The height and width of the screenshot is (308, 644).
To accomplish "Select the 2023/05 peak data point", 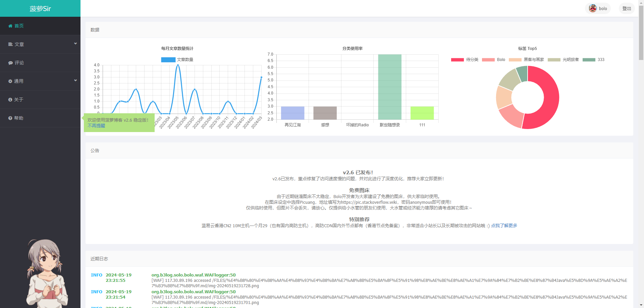I will point(178,65).
